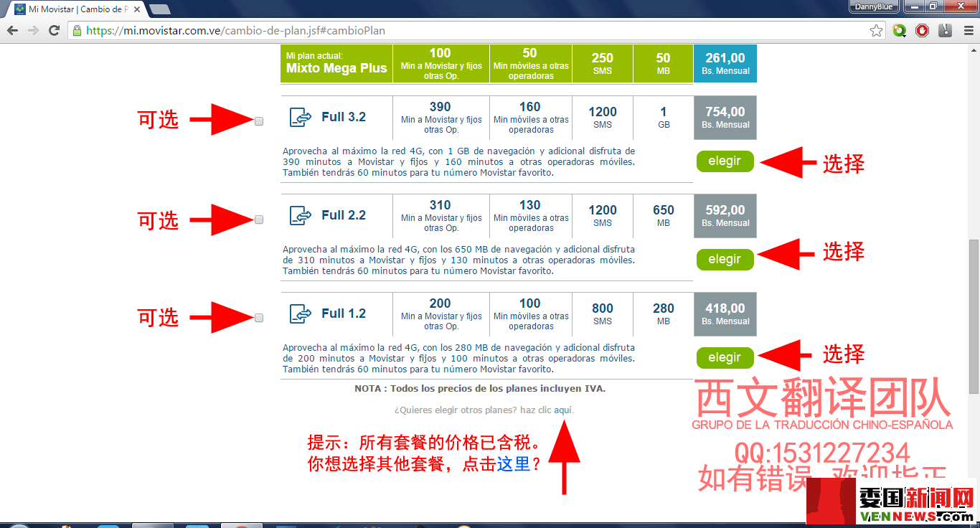
Task: Click the '200 Min a Movistar y fijos' cell
Action: pyautogui.click(x=441, y=314)
